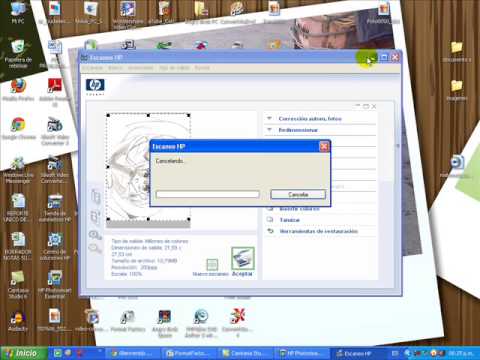The image size is (480, 360).
Task: Open the Ayuda menu
Action: click(202, 68)
